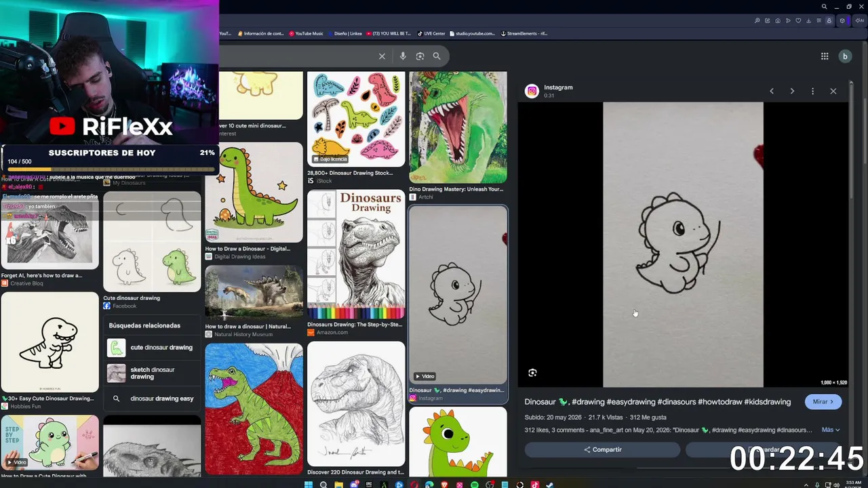
Task: Open the pencil T-rex head sketch thumbnail
Action: pyautogui.click(x=356, y=403)
